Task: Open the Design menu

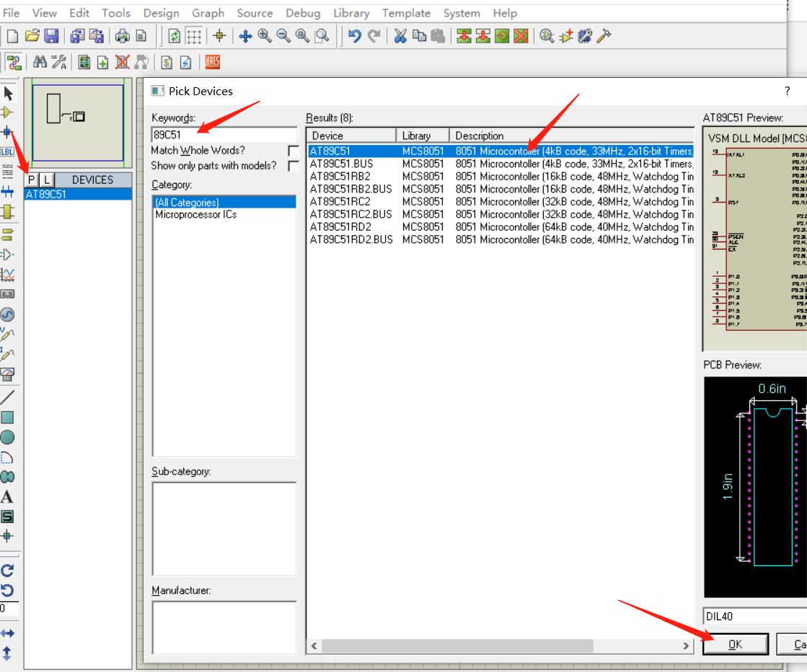Action: point(161,13)
